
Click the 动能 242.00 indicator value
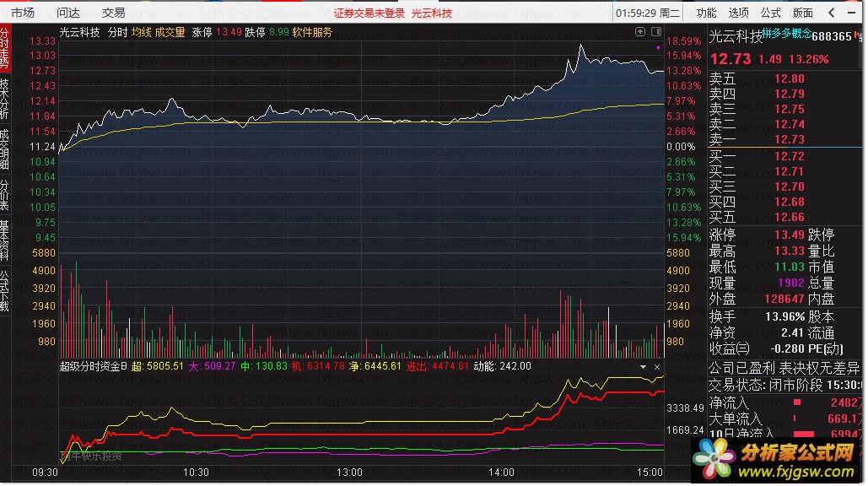point(502,366)
